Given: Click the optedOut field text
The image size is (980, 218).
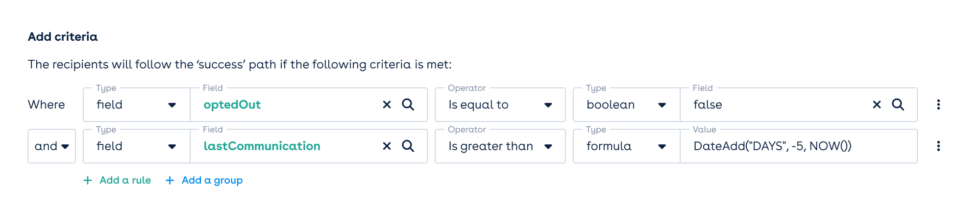Looking at the screenshot, I should pyautogui.click(x=232, y=105).
